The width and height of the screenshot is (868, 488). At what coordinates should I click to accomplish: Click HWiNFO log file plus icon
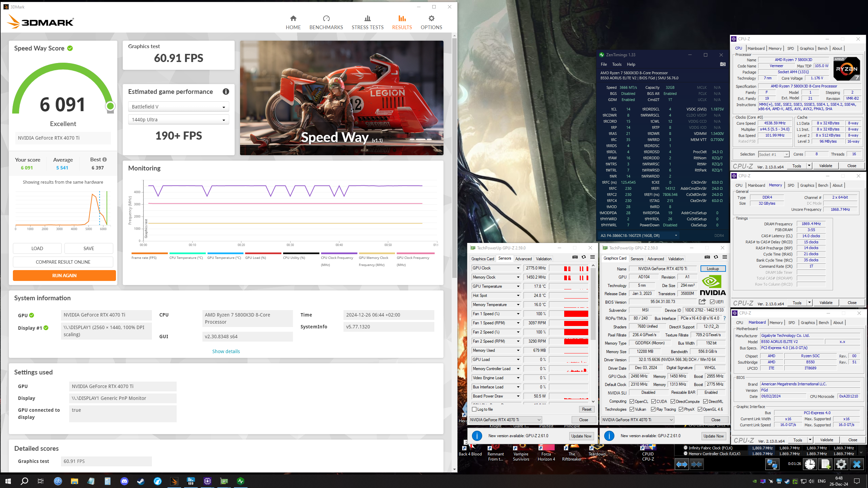point(826,464)
